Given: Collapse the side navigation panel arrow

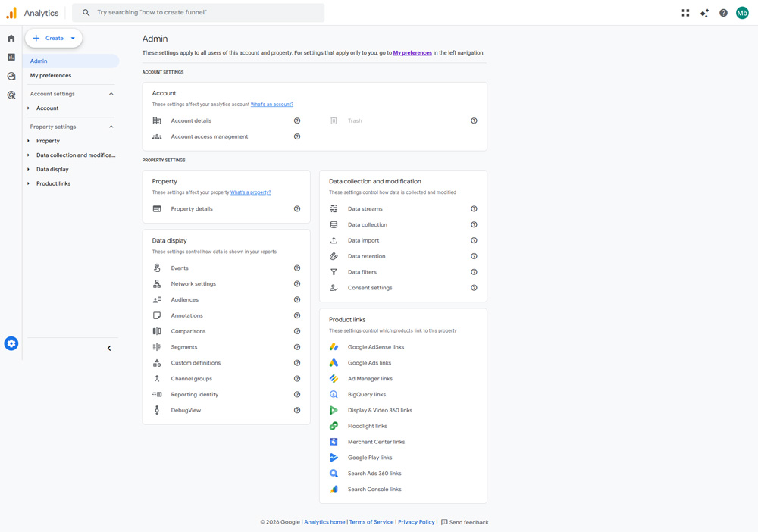Looking at the screenshot, I should (109, 348).
